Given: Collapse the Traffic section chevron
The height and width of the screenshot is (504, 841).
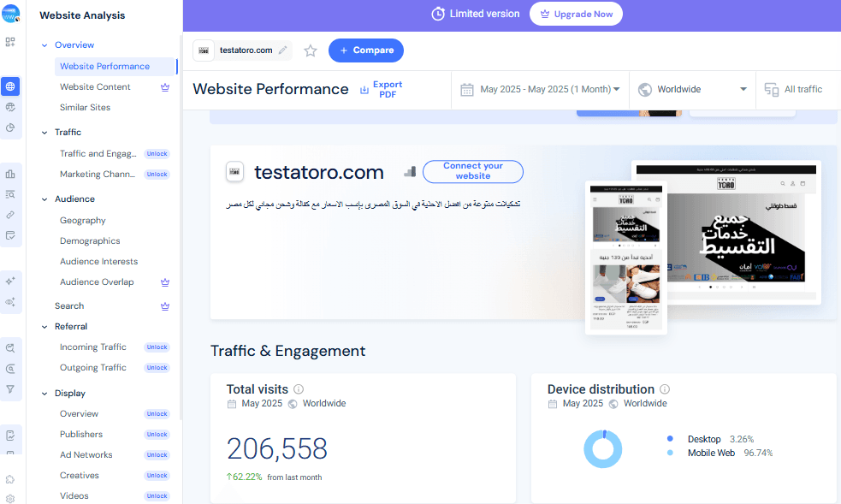Looking at the screenshot, I should 44,133.
